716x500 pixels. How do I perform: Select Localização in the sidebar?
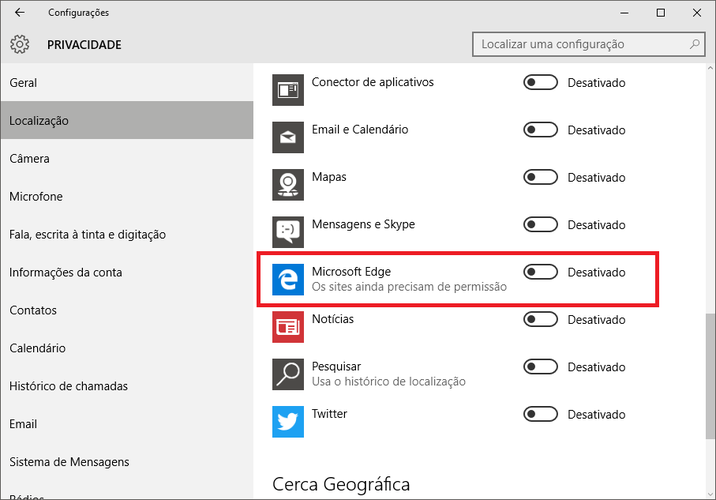point(127,121)
